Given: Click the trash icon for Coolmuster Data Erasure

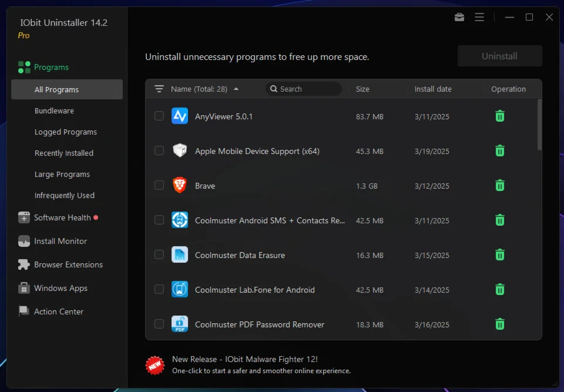Looking at the screenshot, I should coord(499,254).
